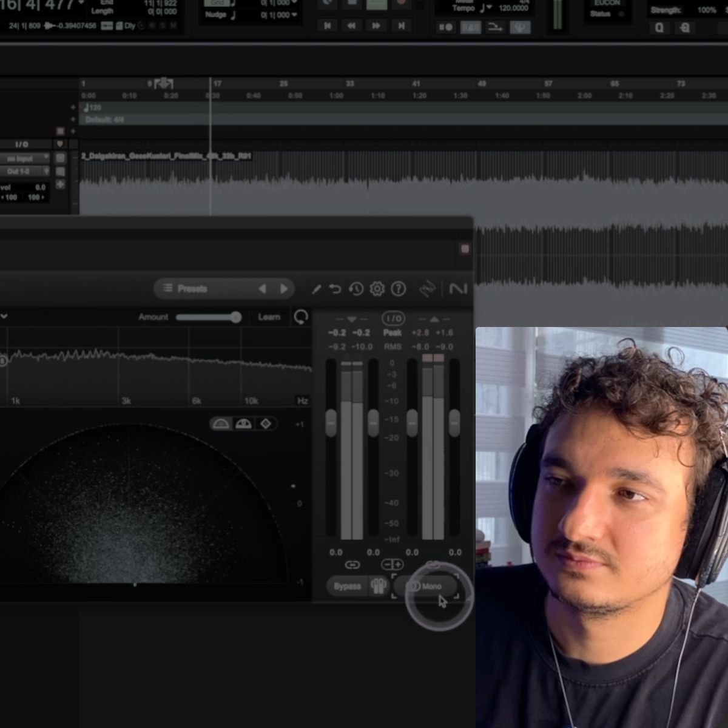Move the right output gain fader handle
This screenshot has height=728, width=728.
coord(454,422)
